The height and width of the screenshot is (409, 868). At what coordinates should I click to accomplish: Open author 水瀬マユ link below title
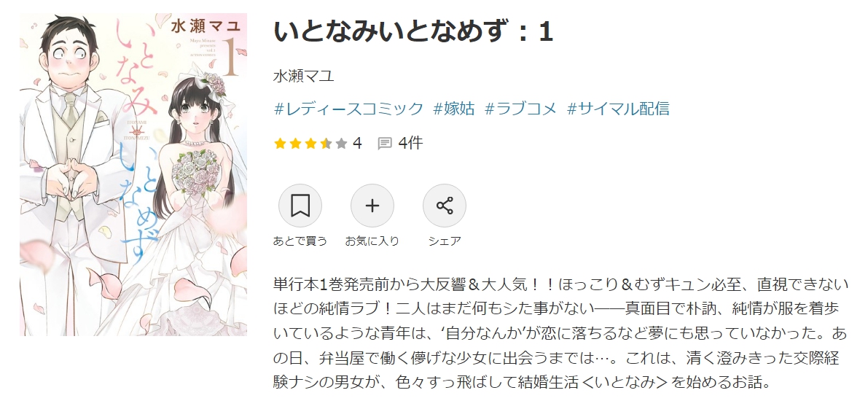point(304,76)
